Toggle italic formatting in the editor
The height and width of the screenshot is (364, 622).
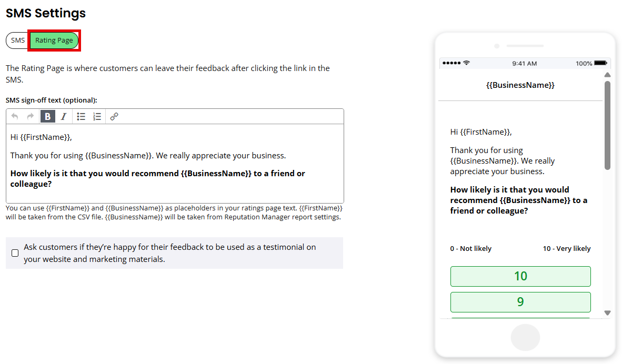coord(64,117)
